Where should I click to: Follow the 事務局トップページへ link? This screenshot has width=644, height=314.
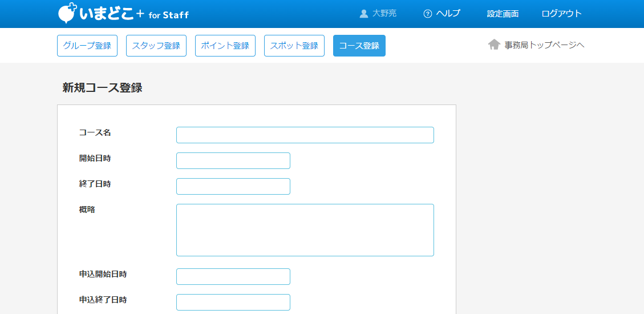(x=544, y=45)
